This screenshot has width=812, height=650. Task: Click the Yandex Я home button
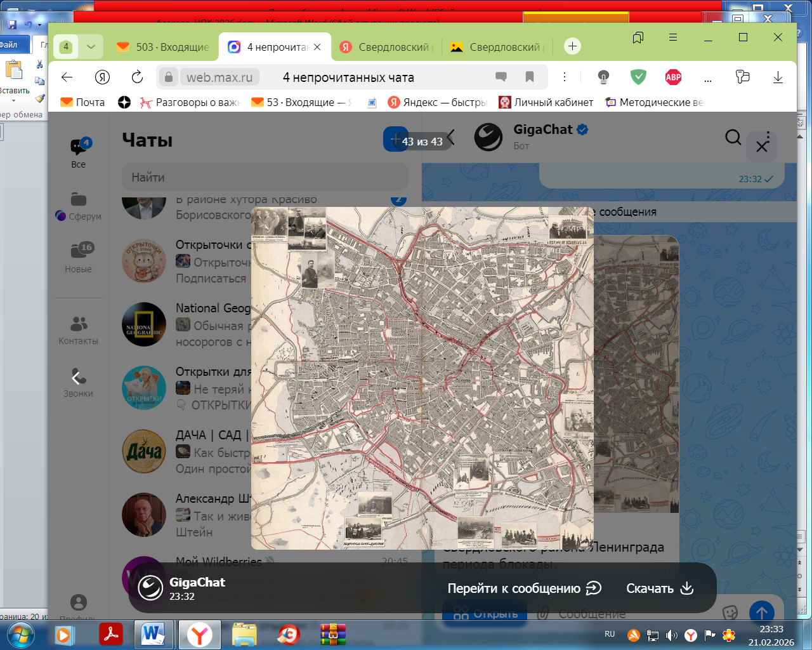click(x=102, y=77)
